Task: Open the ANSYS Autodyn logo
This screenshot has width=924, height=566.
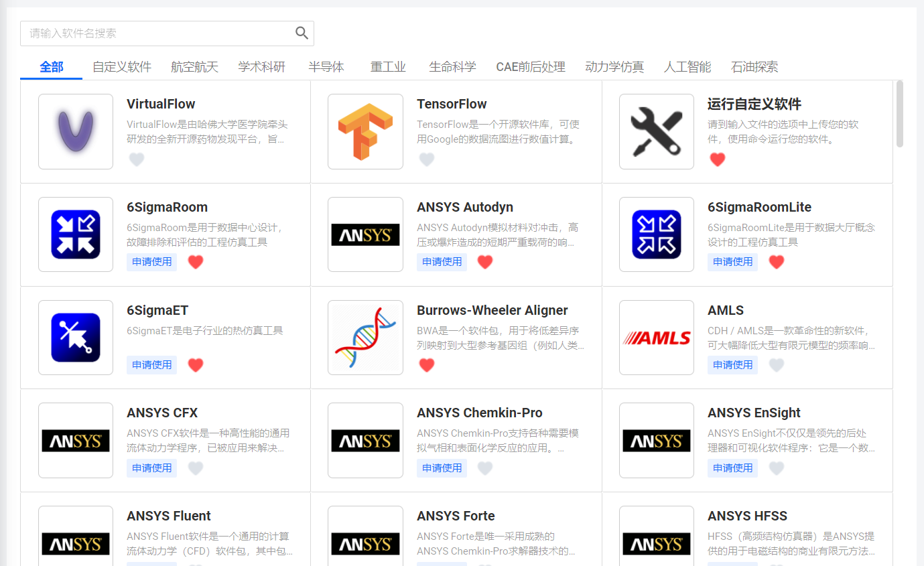Action: coord(365,234)
